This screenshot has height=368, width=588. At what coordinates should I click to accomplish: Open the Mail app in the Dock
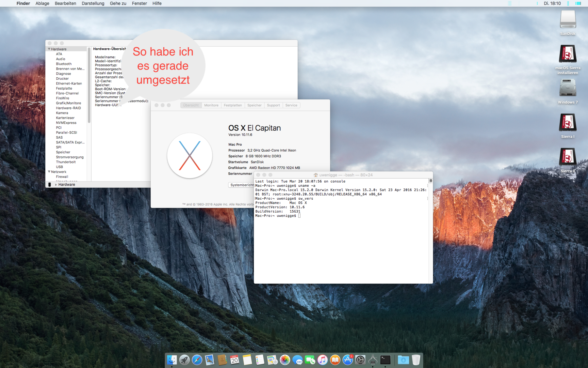[x=210, y=360]
